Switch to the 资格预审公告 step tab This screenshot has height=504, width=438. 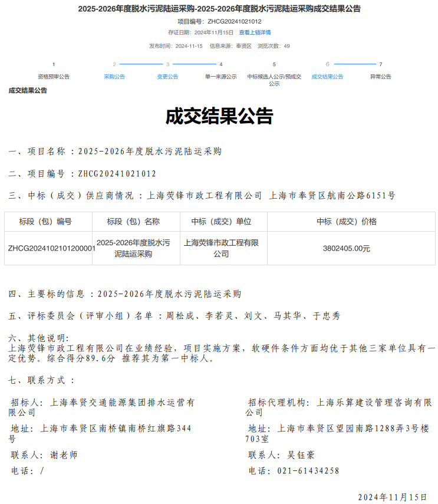tap(54, 77)
